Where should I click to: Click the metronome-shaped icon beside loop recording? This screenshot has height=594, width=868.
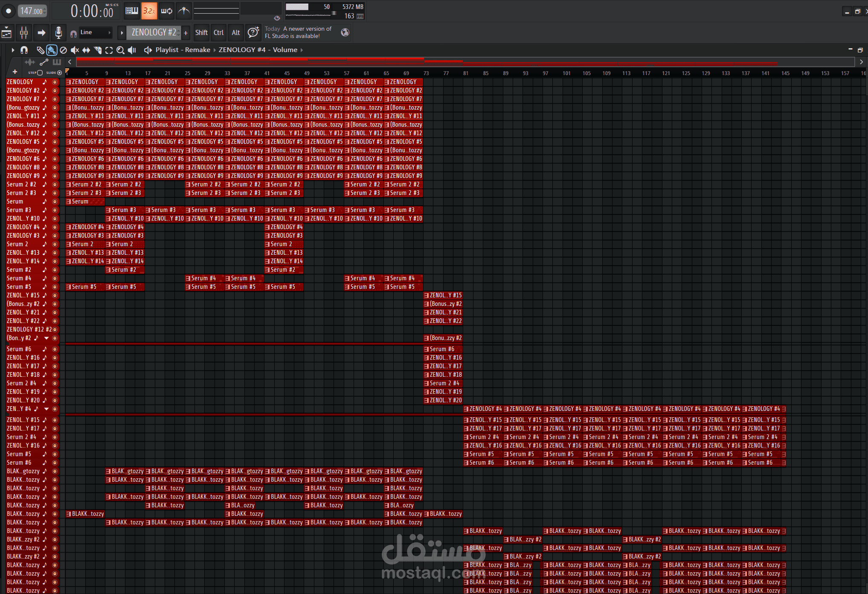[x=184, y=11]
